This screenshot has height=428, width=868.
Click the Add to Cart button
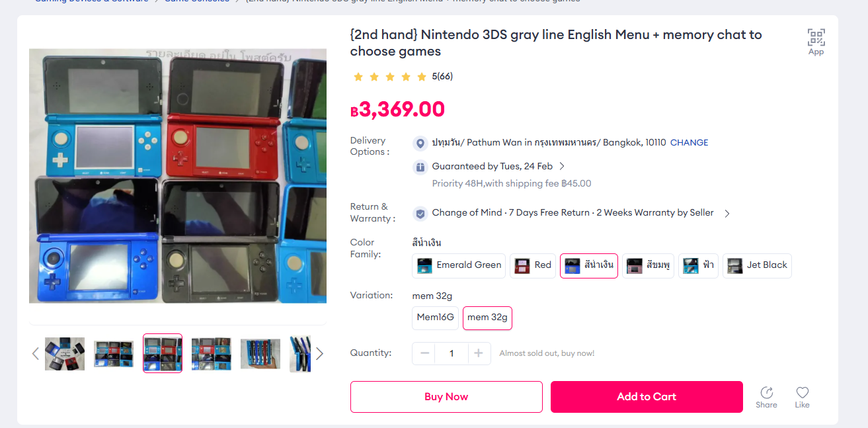pyautogui.click(x=647, y=397)
